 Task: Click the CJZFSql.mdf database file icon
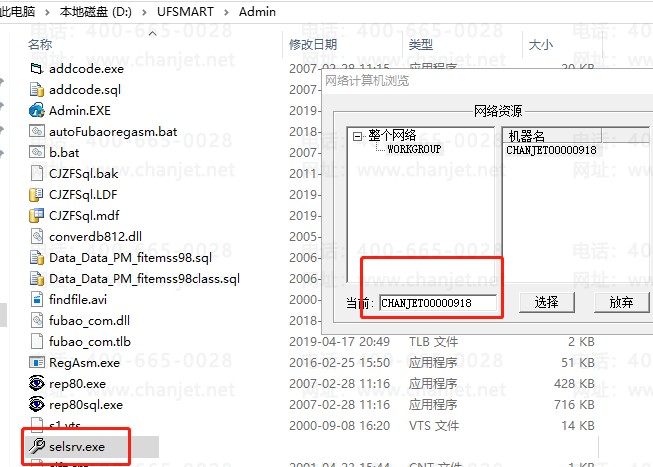click(x=37, y=215)
